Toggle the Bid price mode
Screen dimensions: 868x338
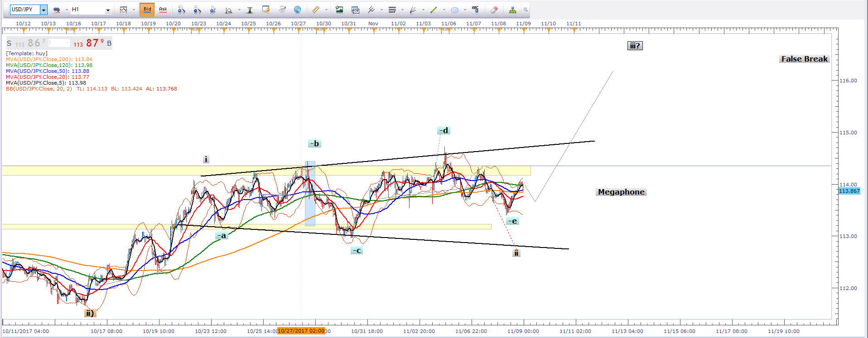tap(147, 10)
